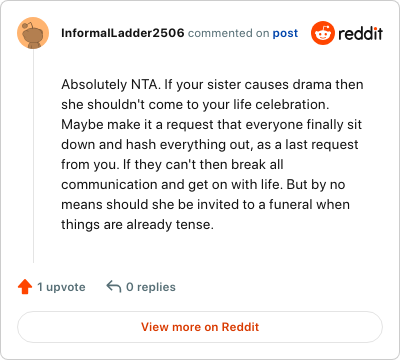Open the InformalLadder2506 username profile
The width and height of the screenshot is (400, 360).
123,33
